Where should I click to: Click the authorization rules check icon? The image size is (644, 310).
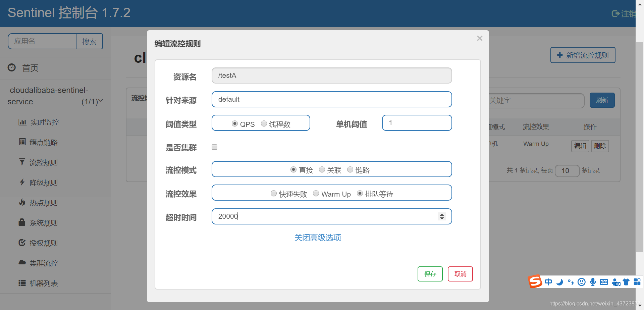click(x=22, y=243)
